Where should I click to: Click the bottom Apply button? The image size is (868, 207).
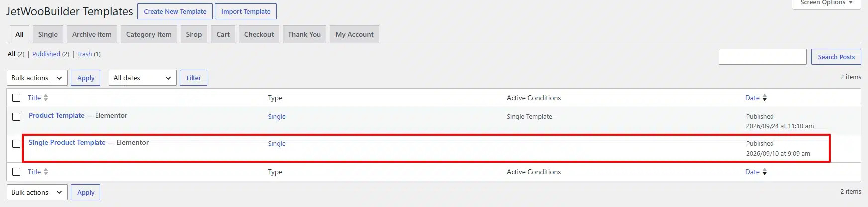click(86, 192)
